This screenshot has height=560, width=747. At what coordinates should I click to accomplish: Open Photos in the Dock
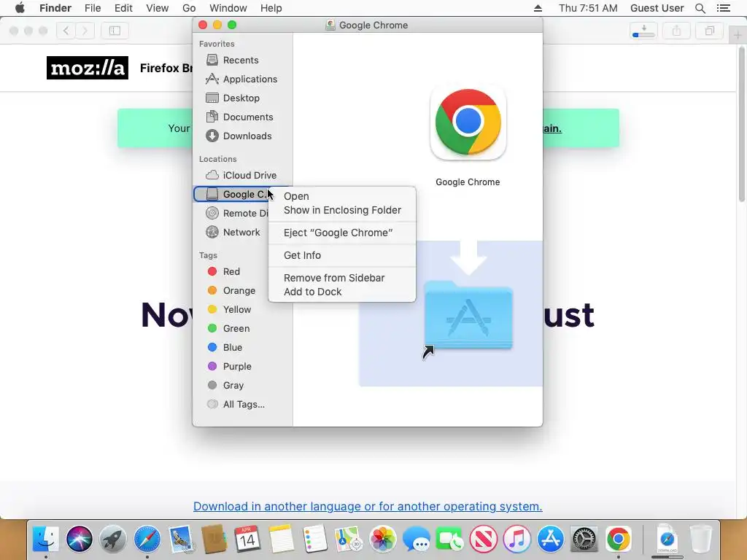coord(382,539)
